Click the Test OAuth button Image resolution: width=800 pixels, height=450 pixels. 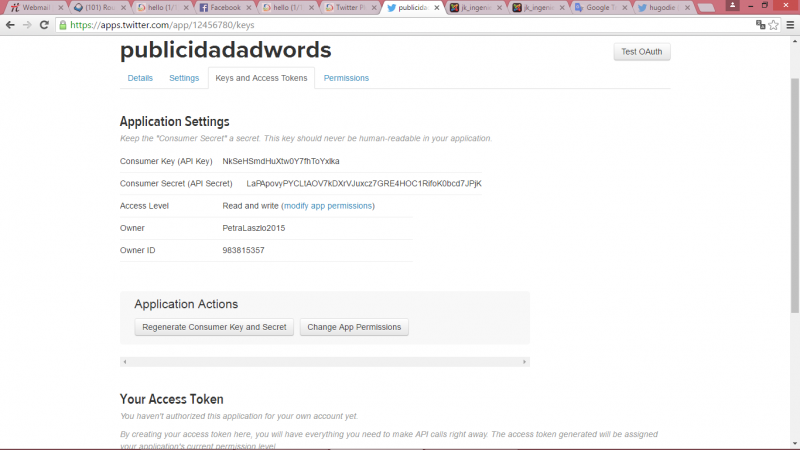click(642, 52)
